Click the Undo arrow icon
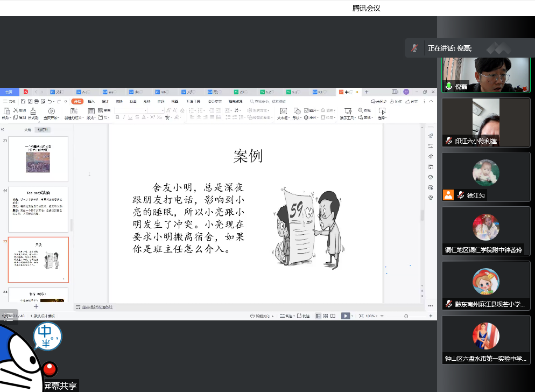Screen dimensions: 535x392 point(50,101)
